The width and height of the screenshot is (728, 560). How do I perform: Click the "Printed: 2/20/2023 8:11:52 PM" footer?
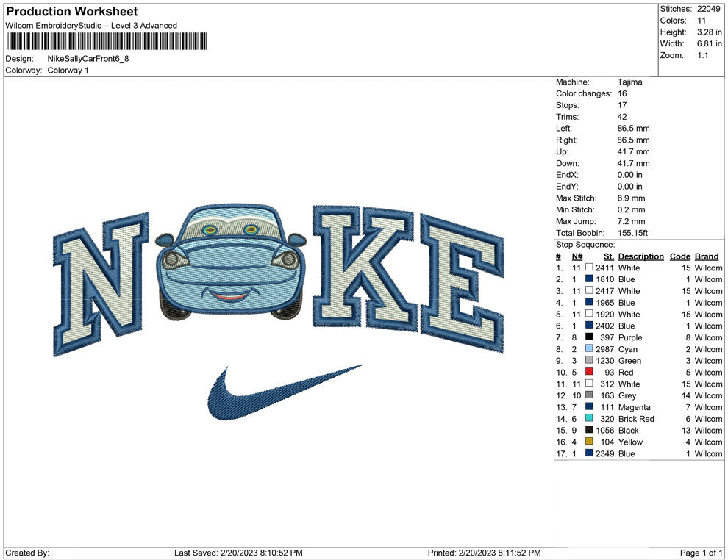[485, 553]
